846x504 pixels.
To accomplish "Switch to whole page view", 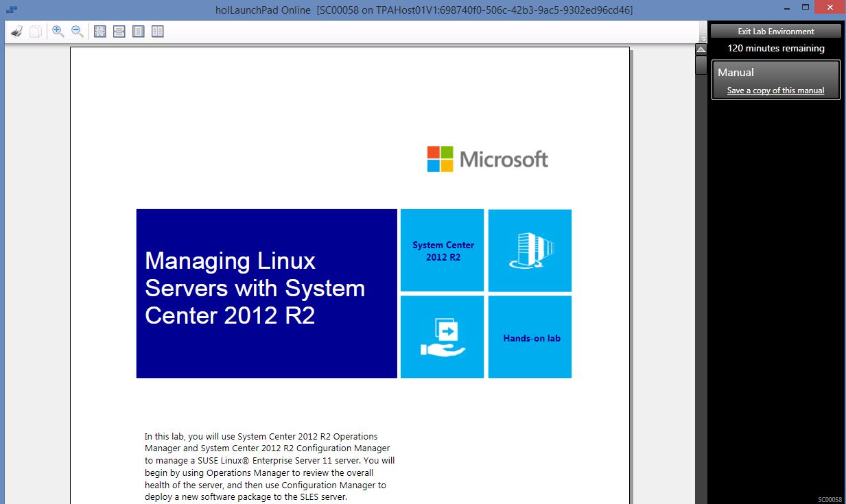I will [139, 32].
